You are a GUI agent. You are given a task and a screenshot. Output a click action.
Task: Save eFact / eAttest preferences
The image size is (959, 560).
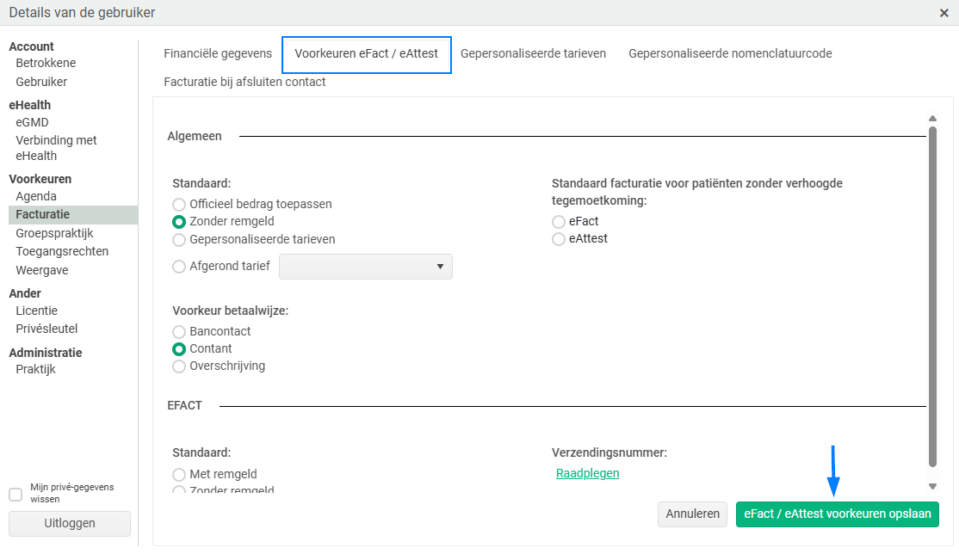[x=837, y=514]
